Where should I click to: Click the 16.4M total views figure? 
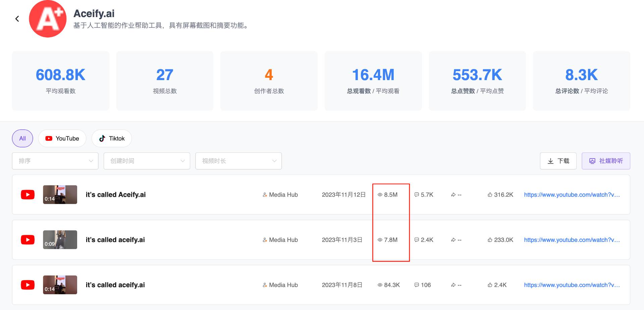click(373, 75)
